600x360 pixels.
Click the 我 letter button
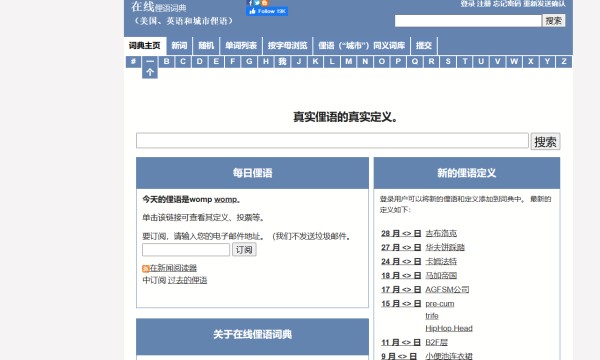282,62
